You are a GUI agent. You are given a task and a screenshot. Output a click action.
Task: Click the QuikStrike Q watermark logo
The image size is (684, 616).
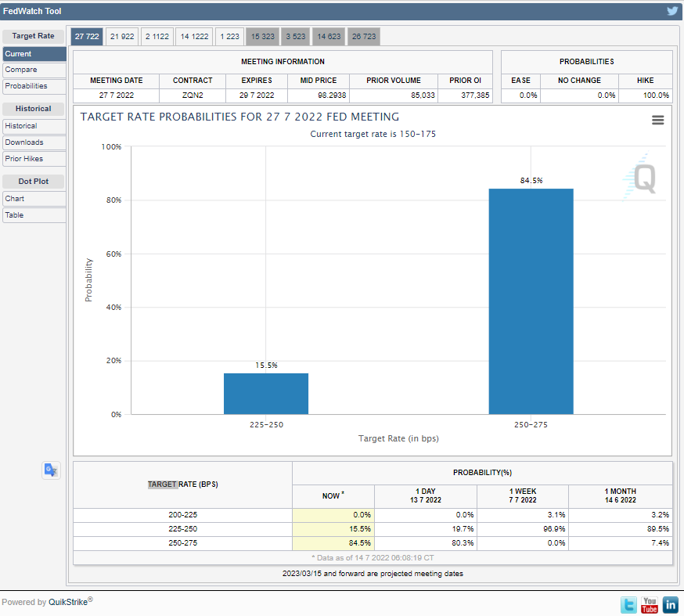642,178
